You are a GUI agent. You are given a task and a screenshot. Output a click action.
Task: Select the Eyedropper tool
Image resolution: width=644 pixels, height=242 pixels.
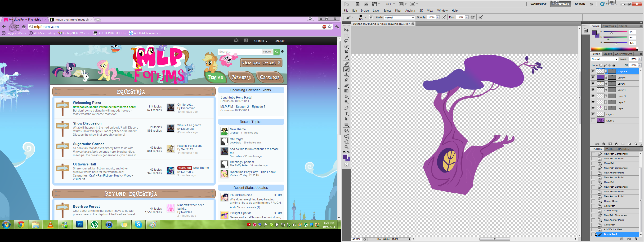346,57
